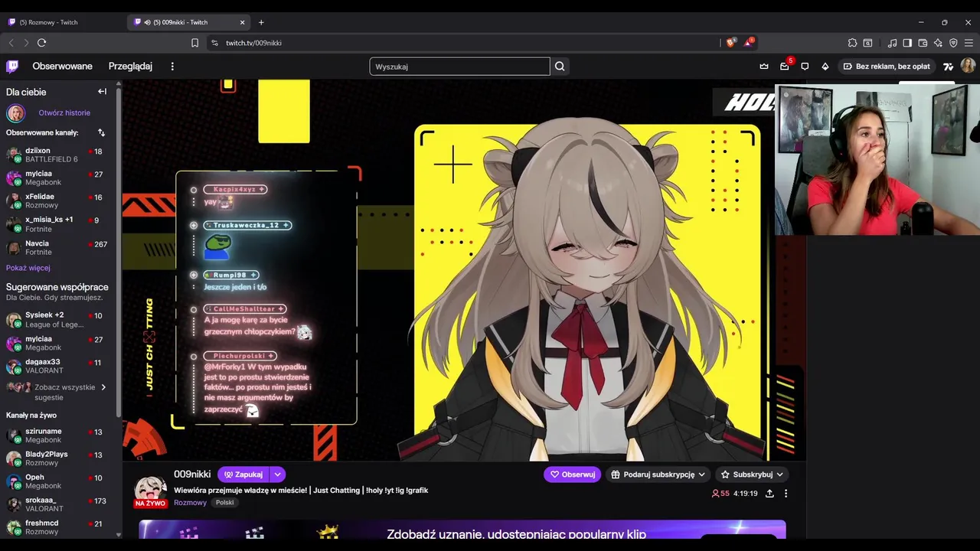
Task: Collapse the Dla ciebie sidebar
Action: [102, 92]
